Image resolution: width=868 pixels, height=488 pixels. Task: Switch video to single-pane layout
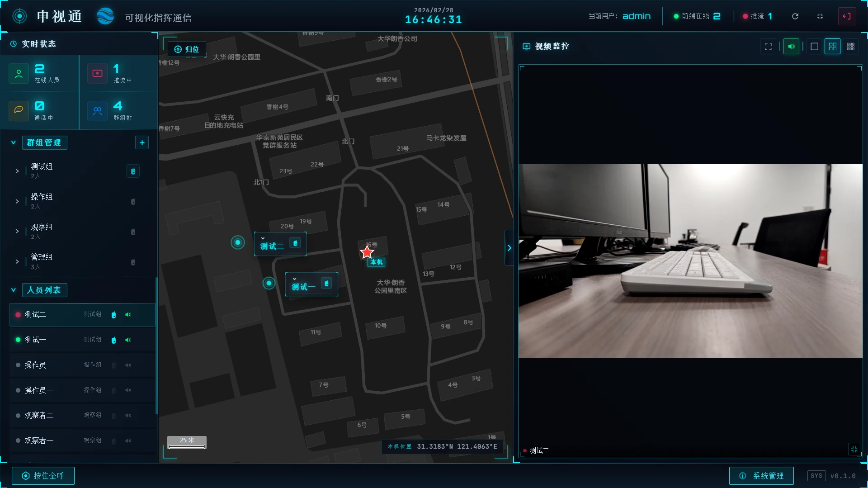814,47
